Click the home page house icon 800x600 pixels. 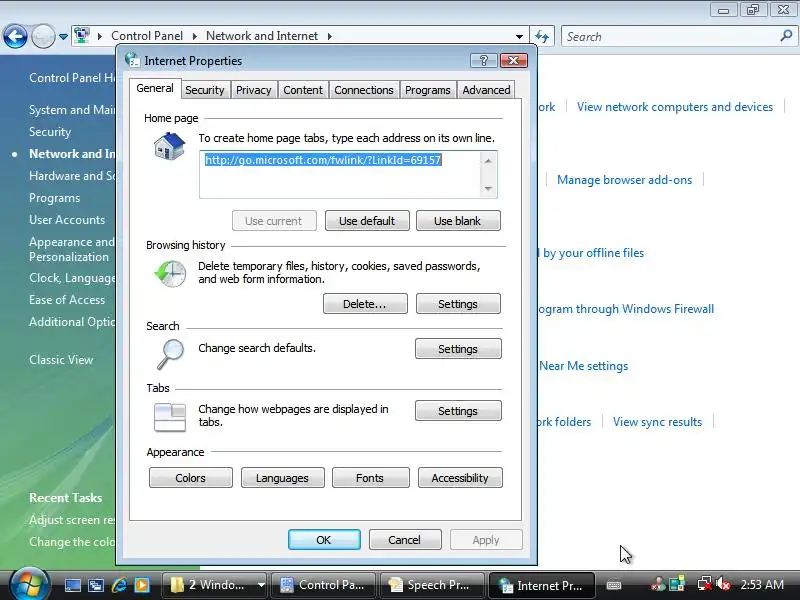[169, 146]
